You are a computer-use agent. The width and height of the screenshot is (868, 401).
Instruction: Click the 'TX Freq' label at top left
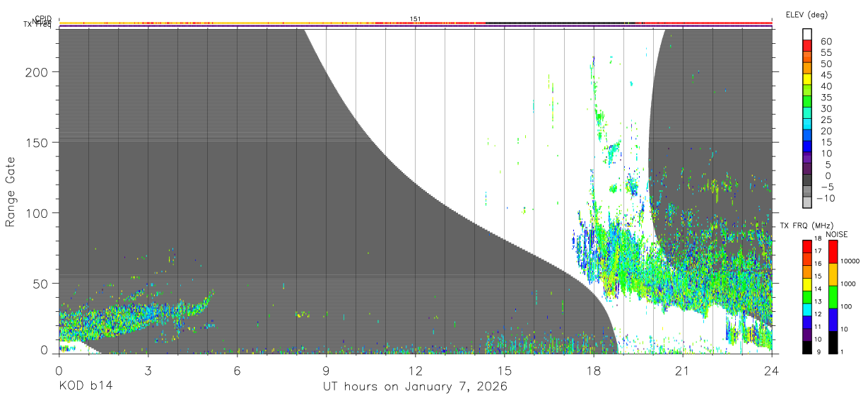pyautogui.click(x=37, y=25)
